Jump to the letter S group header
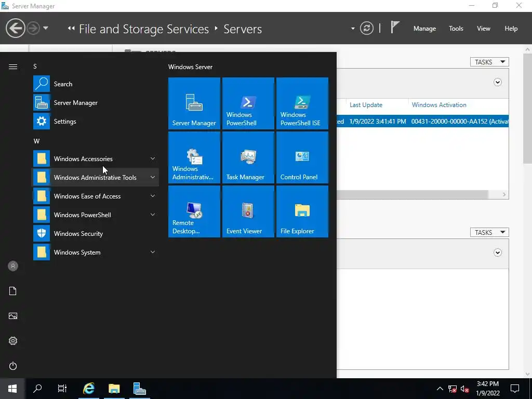The height and width of the screenshot is (399, 532). 35,66
